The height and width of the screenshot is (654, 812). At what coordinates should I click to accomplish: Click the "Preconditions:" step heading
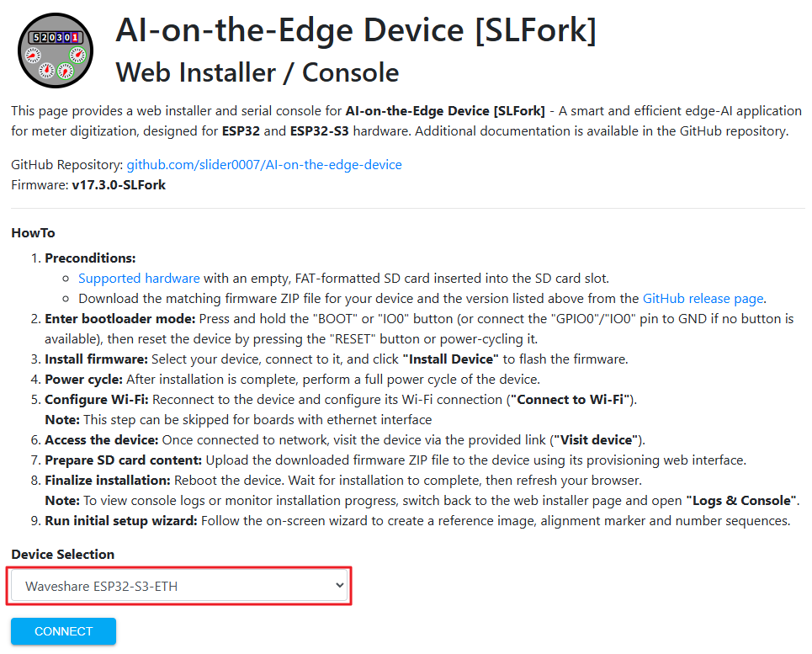click(x=90, y=258)
